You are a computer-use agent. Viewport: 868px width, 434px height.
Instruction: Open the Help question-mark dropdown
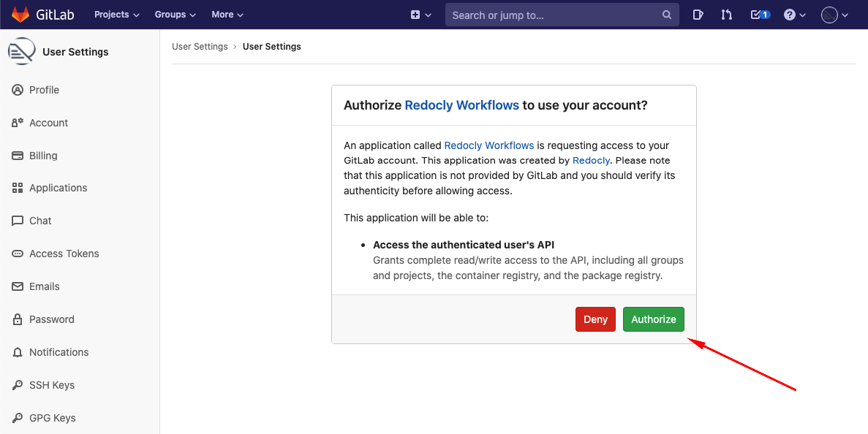coord(794,15)
